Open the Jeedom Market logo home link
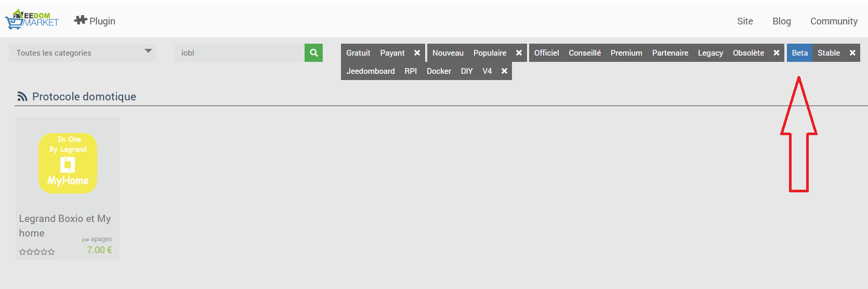This screenshot has height=289, width=868. point(32,19)
